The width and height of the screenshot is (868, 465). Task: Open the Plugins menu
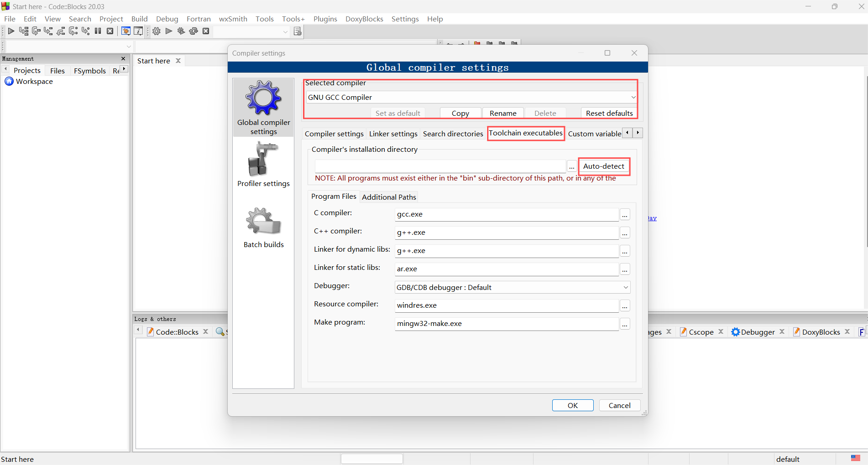pos(325,19)
